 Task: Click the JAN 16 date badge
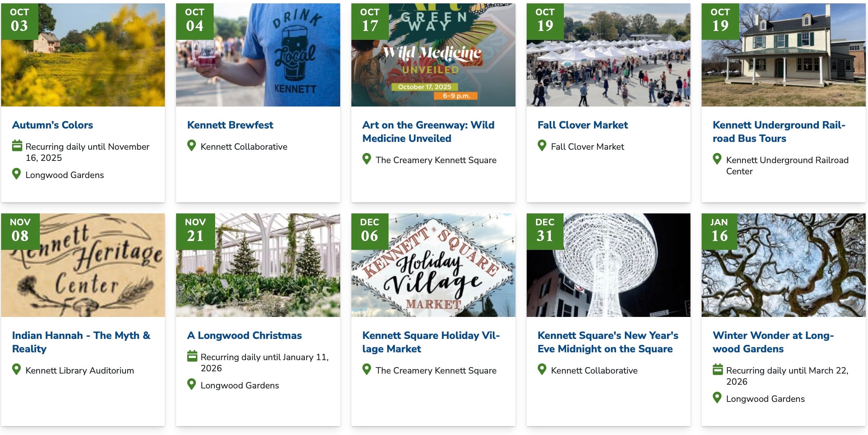pyautogui.click(x=719, y=231)
